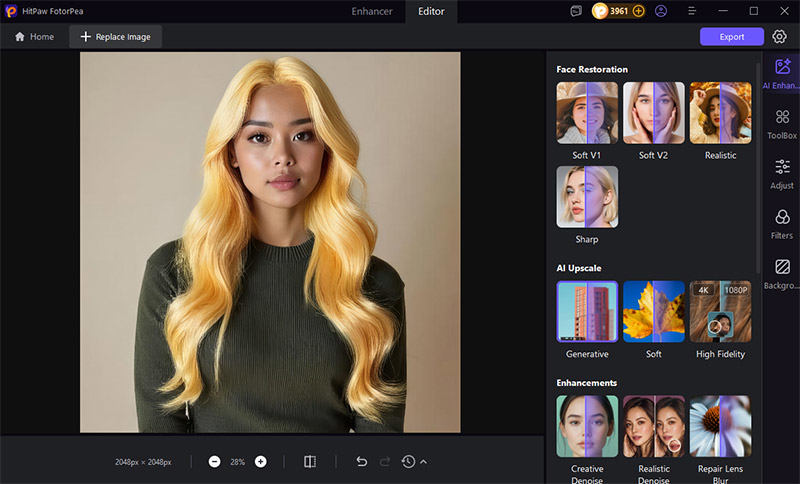Screen dimensions: 800x484
Task: Maximize the HitPaw FotorPea window
Action: tap(754, 11)
